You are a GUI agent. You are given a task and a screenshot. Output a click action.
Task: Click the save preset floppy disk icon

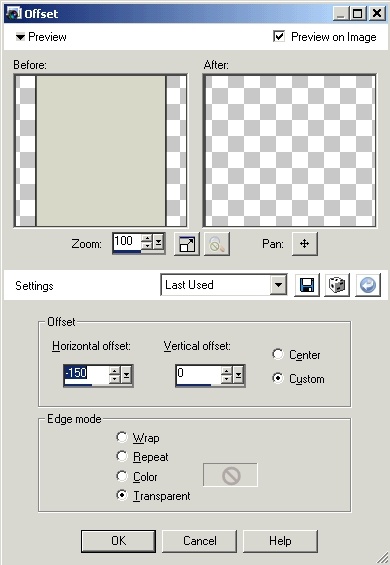click(307, 285)
